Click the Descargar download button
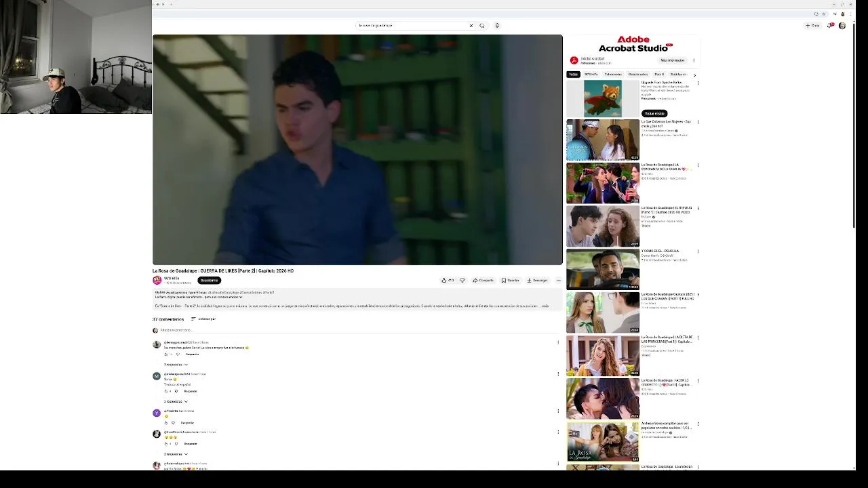Viewport: 868px width, 488px height. pyautogui.click(x=538, y=280)
